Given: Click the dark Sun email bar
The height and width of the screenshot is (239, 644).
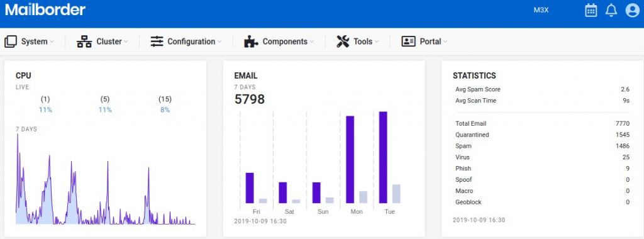Looking at the screenshot, I should [316, 192].
